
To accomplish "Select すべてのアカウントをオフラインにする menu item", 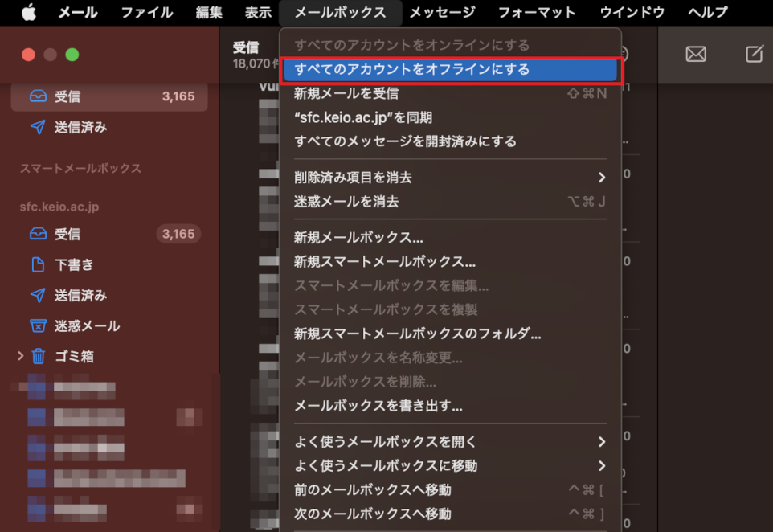I will [x=450, y=69].
